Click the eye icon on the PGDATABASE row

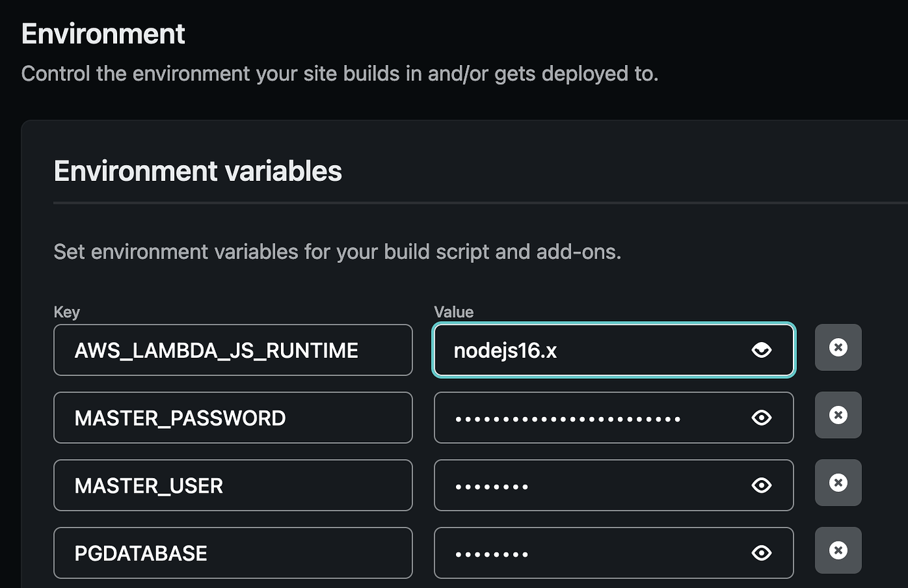[761, 553]
